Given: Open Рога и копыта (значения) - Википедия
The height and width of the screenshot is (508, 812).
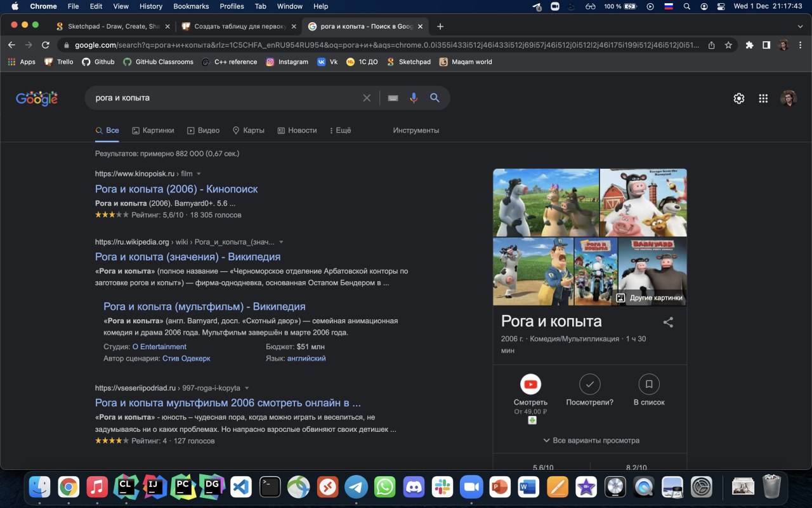Looking at the screenshot, I should pyautogui.click(x=188, y=257).
